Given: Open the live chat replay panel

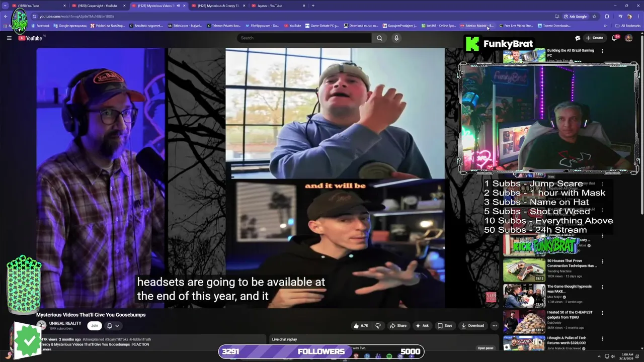Looking at the screenshot, I should (486, 348).
